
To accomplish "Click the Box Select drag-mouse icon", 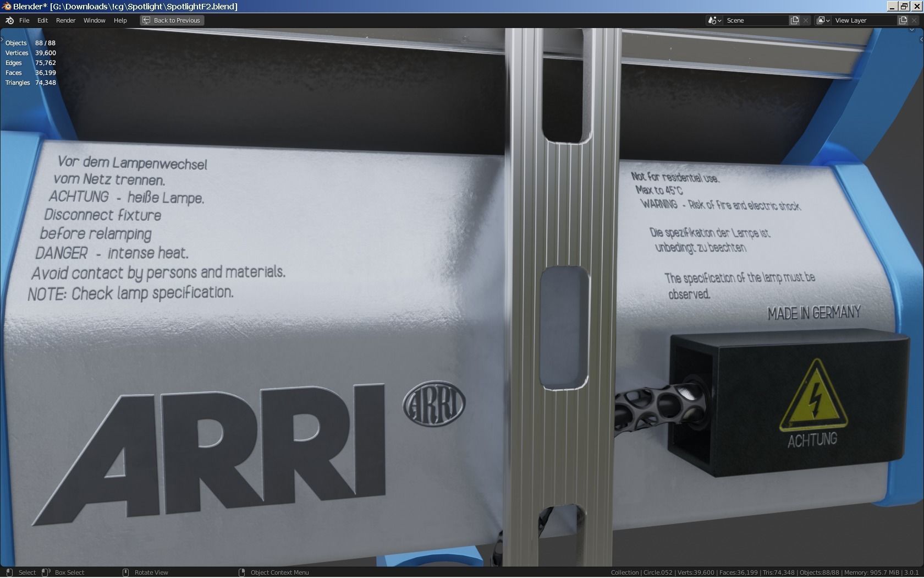I will 46,572.
